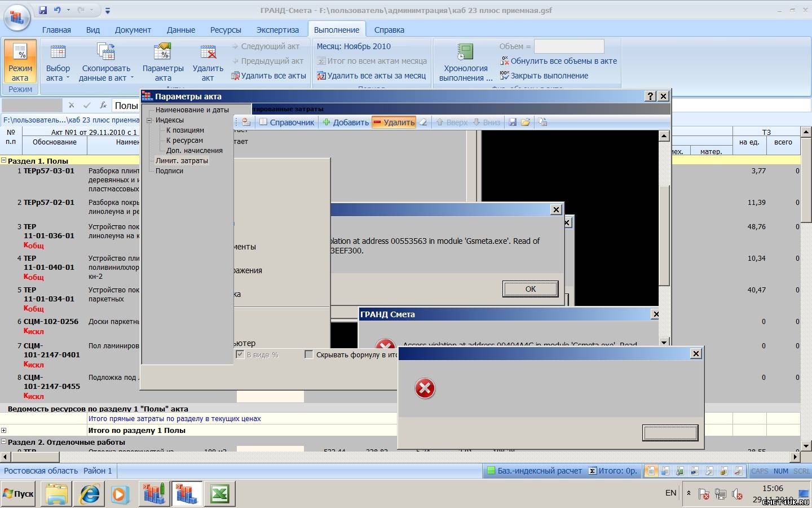Switch to the Справка ribbon tab
This screenshot has height=508, width=812.
[x=389, y=30]
